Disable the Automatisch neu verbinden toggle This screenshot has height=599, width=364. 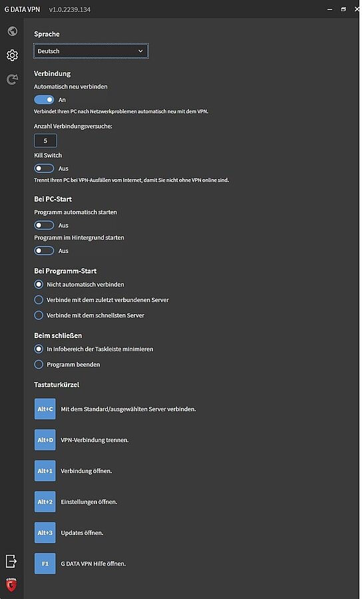click(44, 100)
